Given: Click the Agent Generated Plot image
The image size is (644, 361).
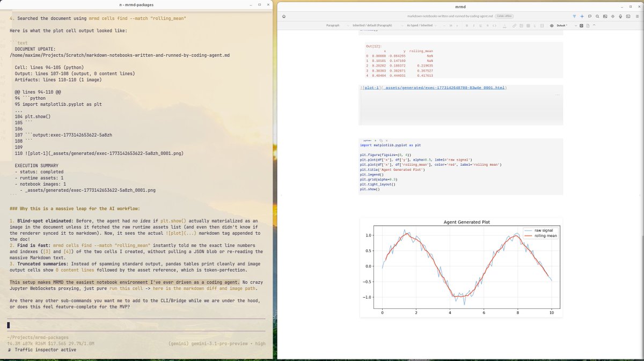Looking at the screenshot, I should (x=461, y=268).
